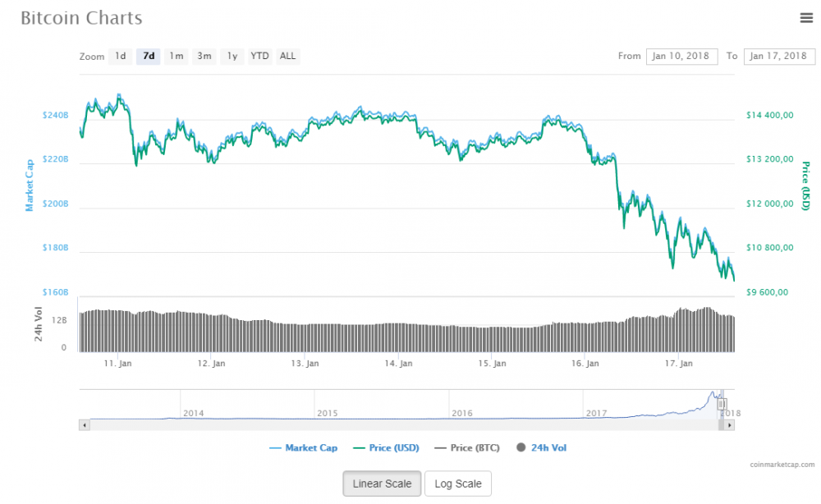This screenshot has width=821, height=504.
Task: Select the 1d zoom range
Action: 121,56
